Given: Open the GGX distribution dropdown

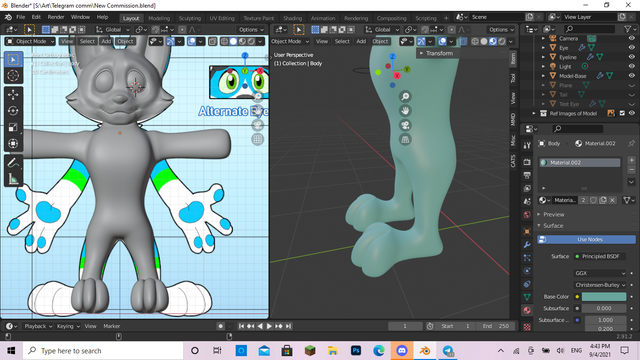Looking at the screenshot, I should (600, 273).
